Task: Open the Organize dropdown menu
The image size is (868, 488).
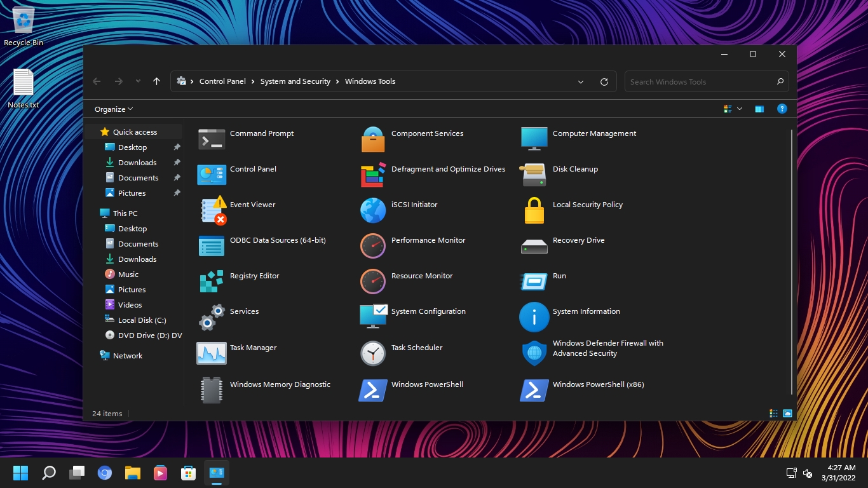Action: pos(112,109)
